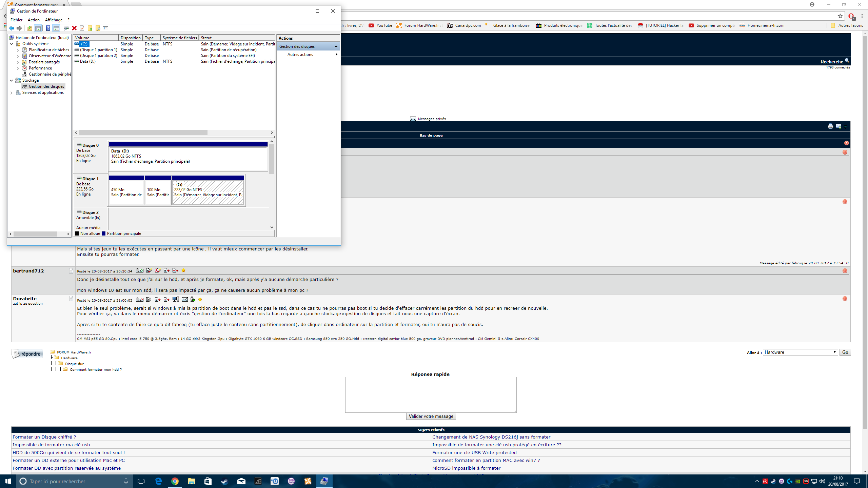
Task: Select the 450 Mo recovery partition block
Action: click(x=126, y=190)
